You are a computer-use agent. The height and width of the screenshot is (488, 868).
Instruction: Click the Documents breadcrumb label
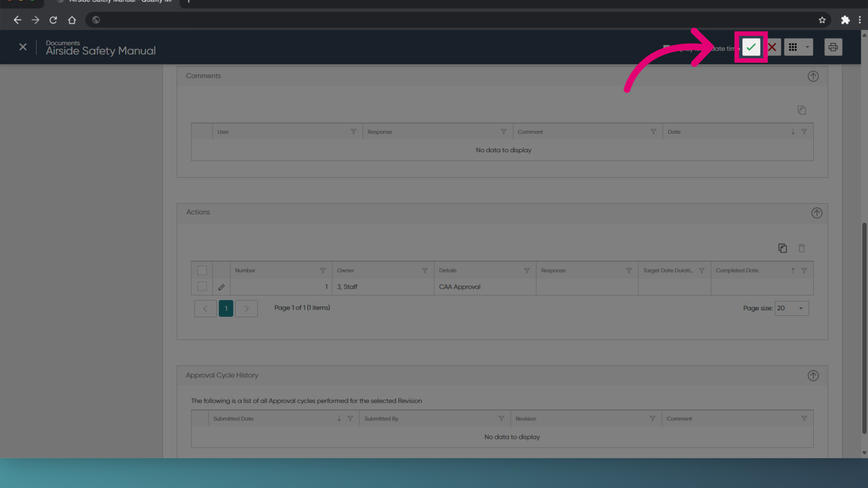(63, 43)
